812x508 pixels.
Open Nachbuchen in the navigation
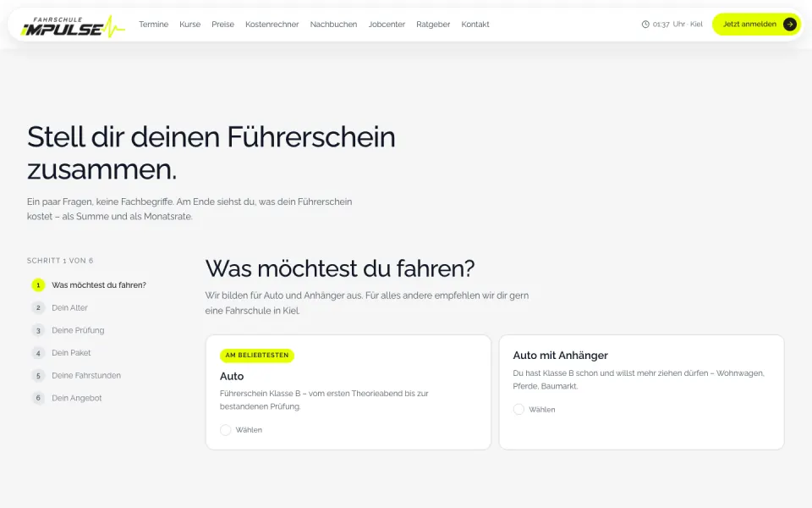333,25
